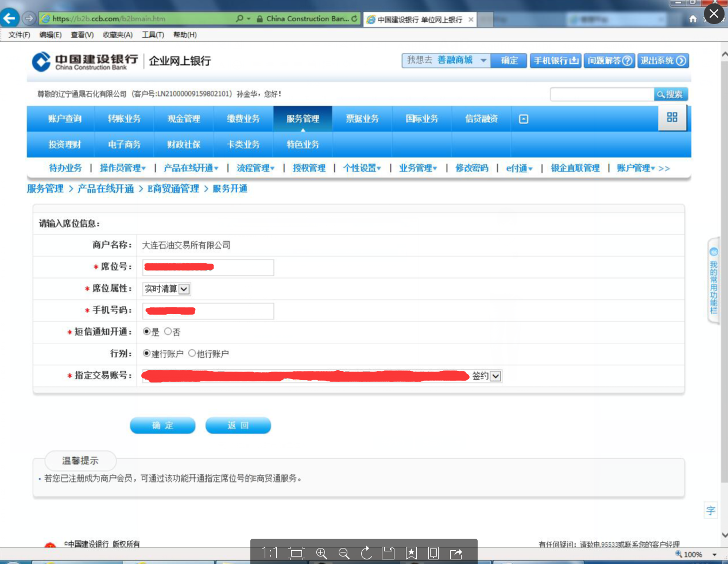Click the blue 确 定 submit button

click(x=162, y=425)
